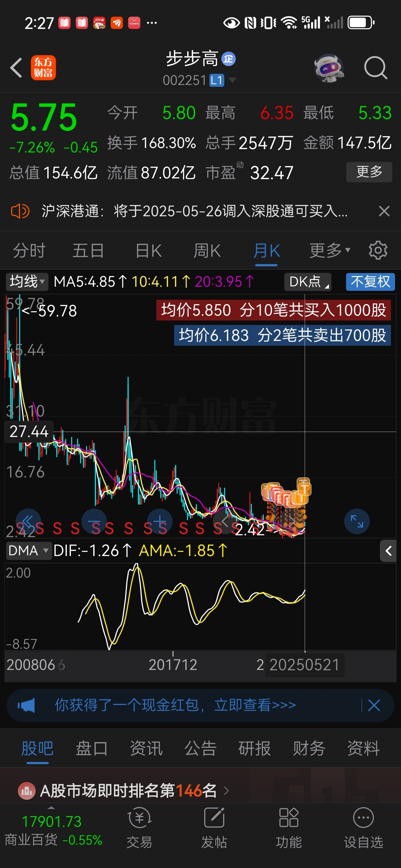Image resolution: width=401 pixels, height=868 pixels.
Task: Open the 资讯 tab
Action: [x=146, y=748]
